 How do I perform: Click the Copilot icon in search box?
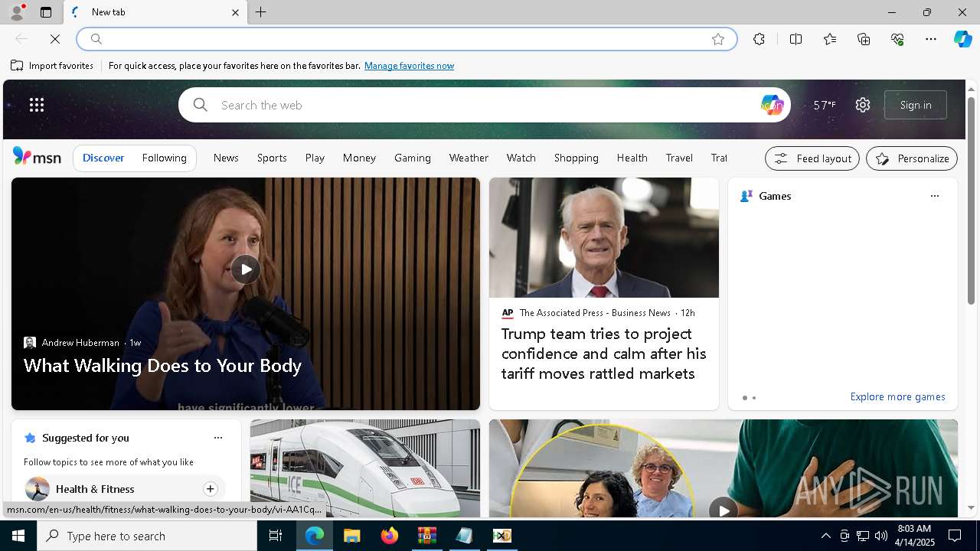point(772,105)
